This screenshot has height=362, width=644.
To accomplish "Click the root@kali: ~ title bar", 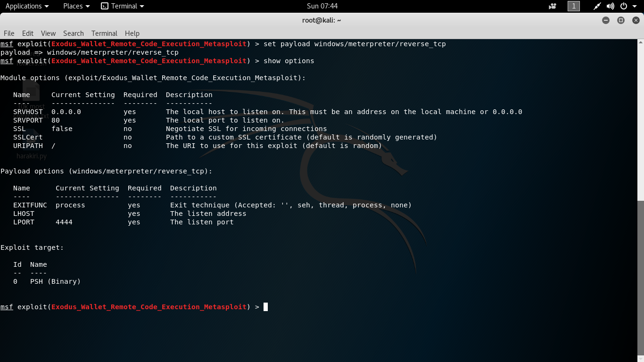I will tap(322, 20).
